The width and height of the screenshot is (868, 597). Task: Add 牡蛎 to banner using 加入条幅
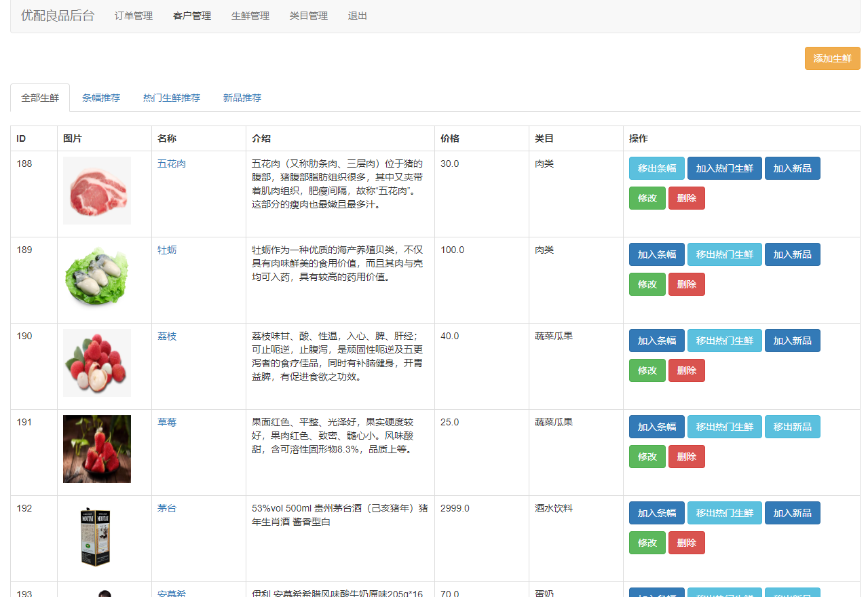coord(656,254)
